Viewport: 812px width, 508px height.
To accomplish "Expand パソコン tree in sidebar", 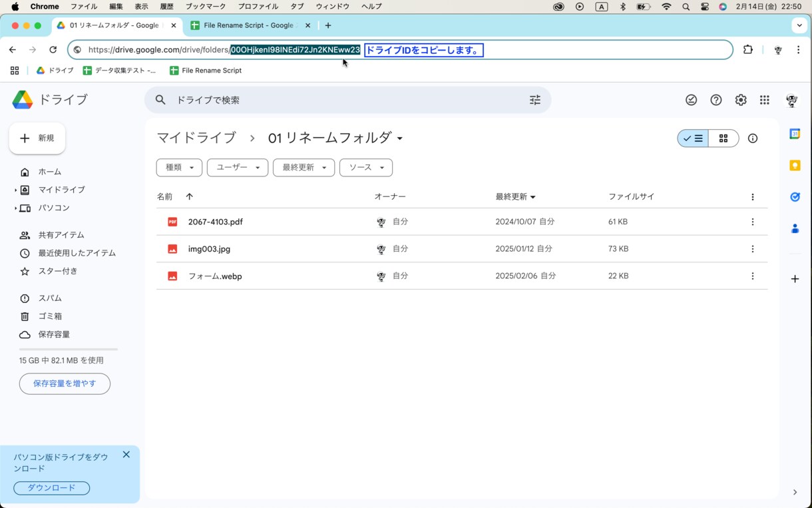I will pos(15,208).
